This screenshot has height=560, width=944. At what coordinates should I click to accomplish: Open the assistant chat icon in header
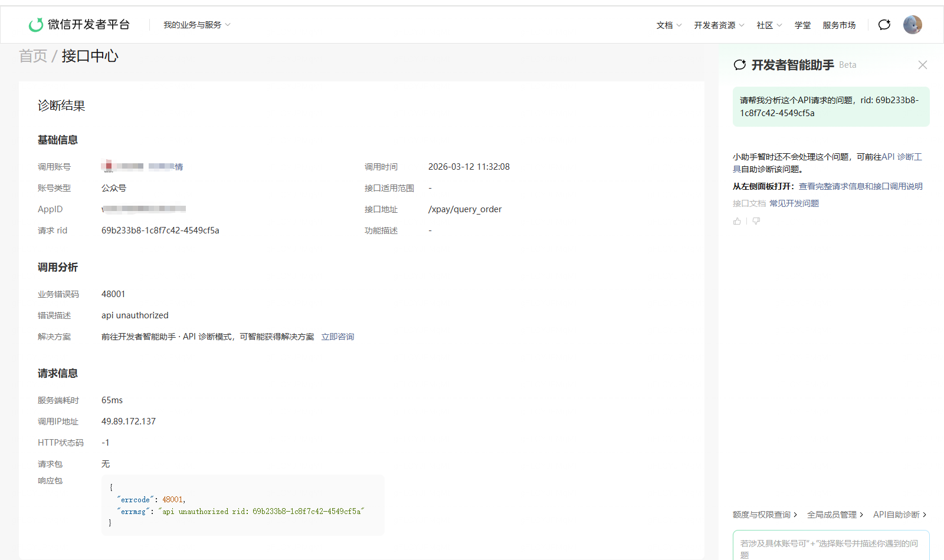pyautogui.click(x=884, y=25)
